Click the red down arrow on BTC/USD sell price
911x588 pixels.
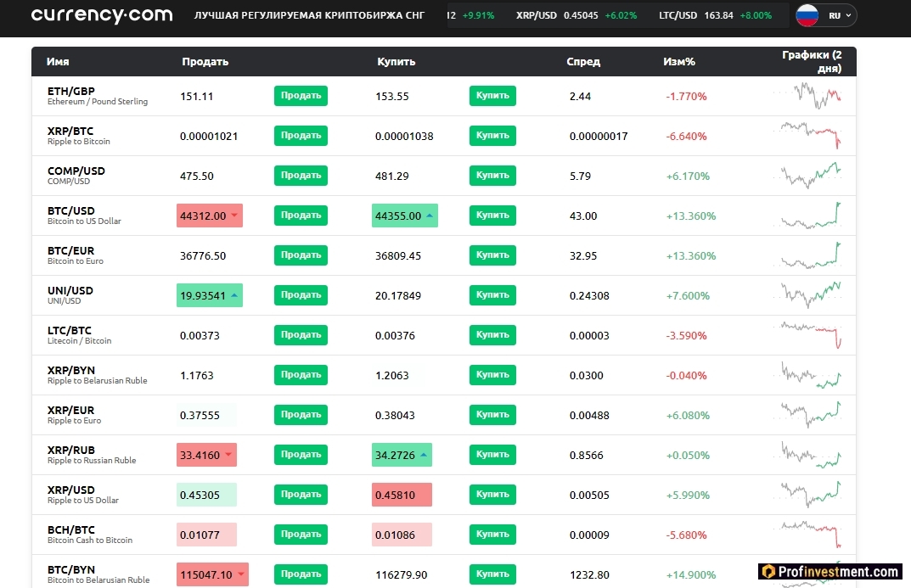234,216
